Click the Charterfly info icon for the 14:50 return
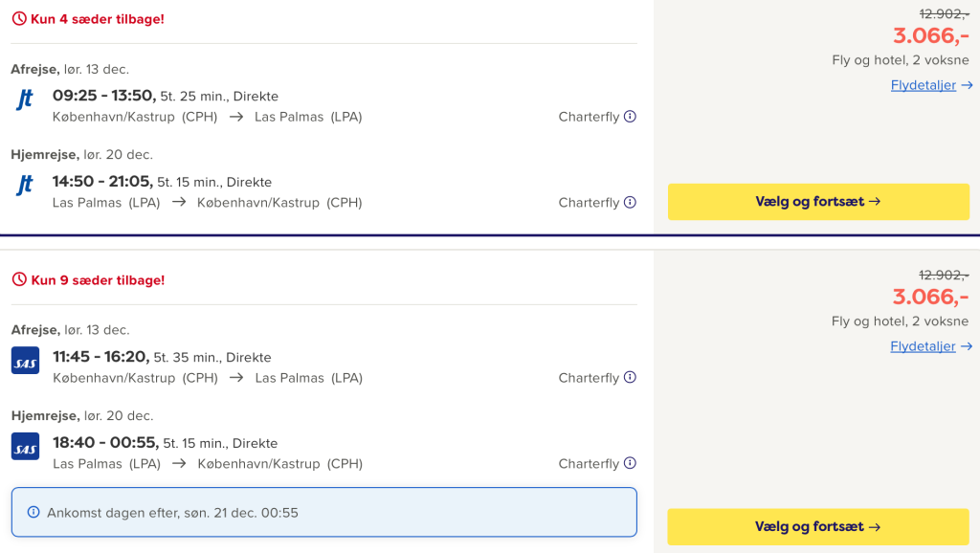Viewport: 980px width, 553px height. 630,203
